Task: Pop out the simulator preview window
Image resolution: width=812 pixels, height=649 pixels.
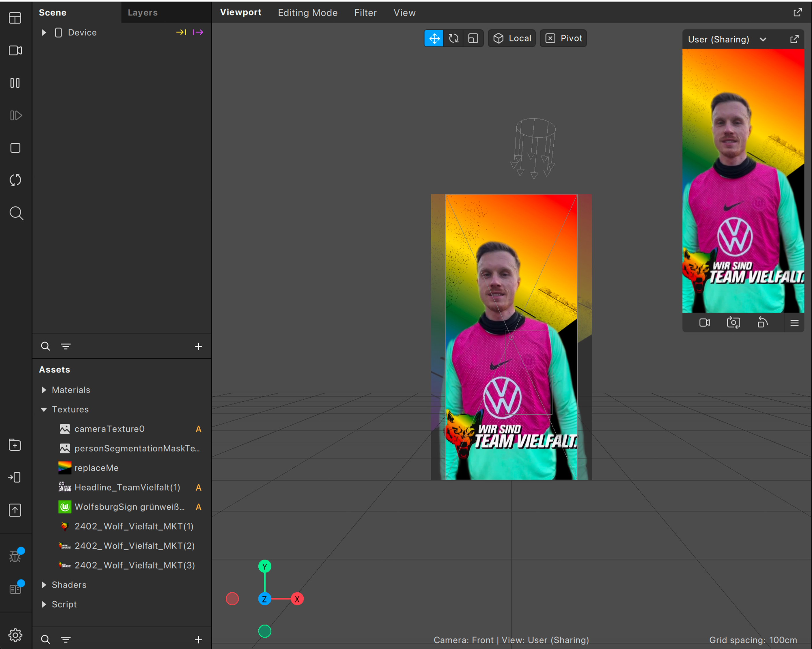Action: coord(794,39)
